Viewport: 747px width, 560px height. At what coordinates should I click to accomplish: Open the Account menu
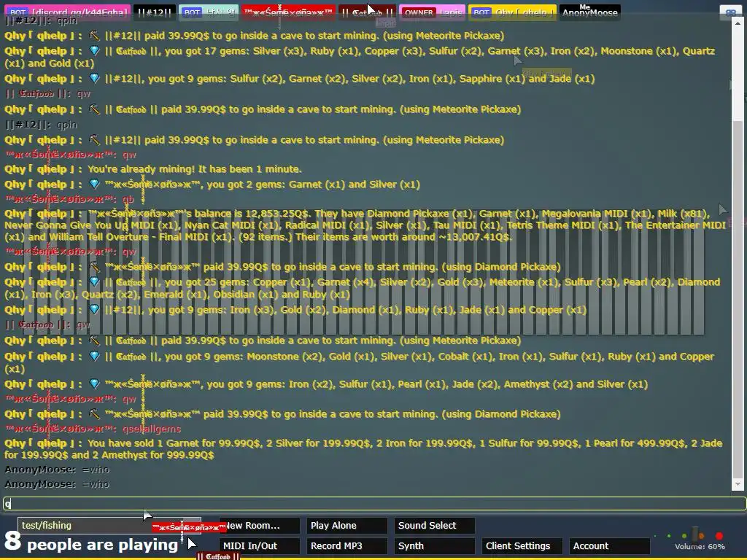610,545
